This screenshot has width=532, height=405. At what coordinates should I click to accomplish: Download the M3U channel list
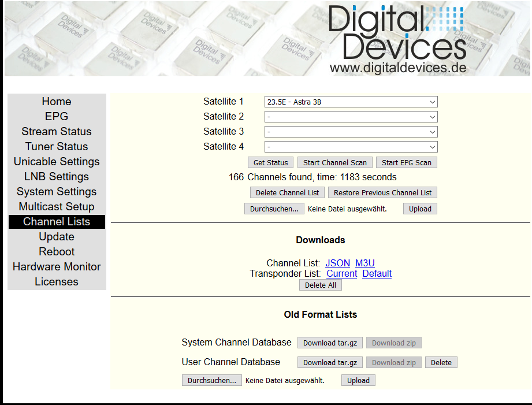(x=365, y=263)
